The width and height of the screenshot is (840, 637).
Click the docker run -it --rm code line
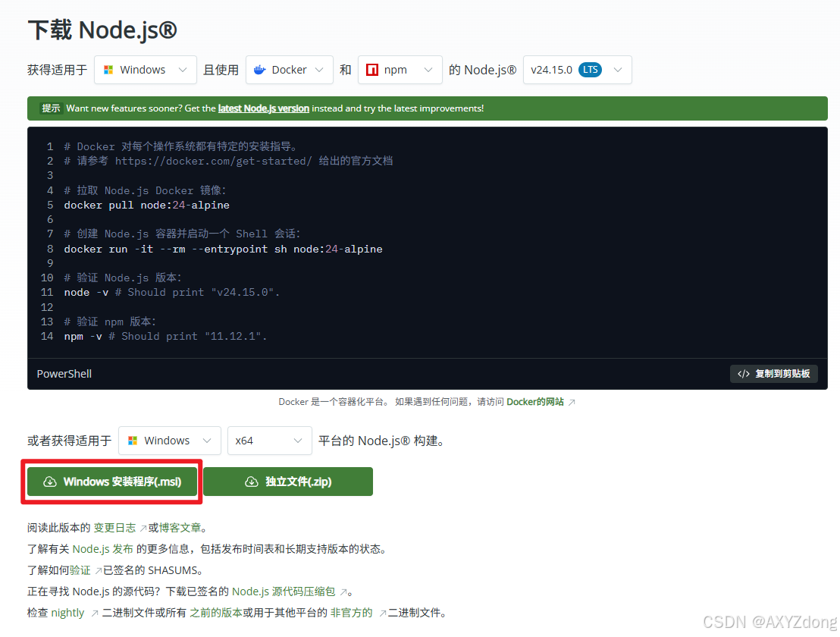click(224, 249)
